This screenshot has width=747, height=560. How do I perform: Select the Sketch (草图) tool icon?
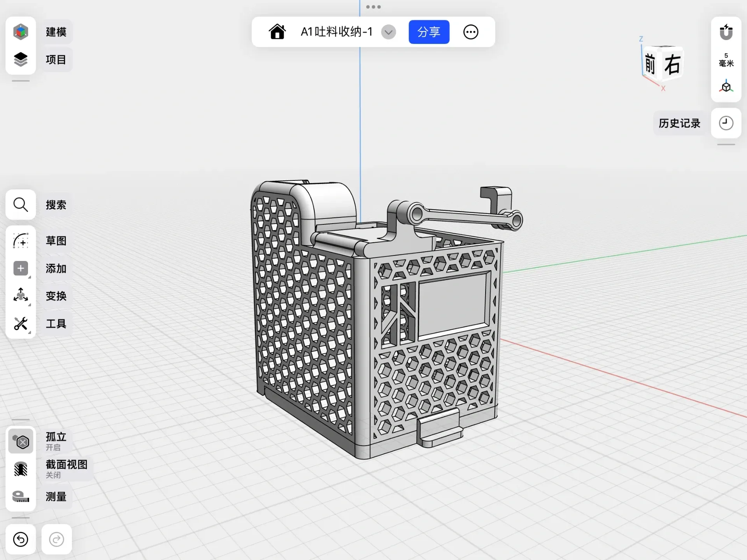pyautogui.click(x=21, y=241)
